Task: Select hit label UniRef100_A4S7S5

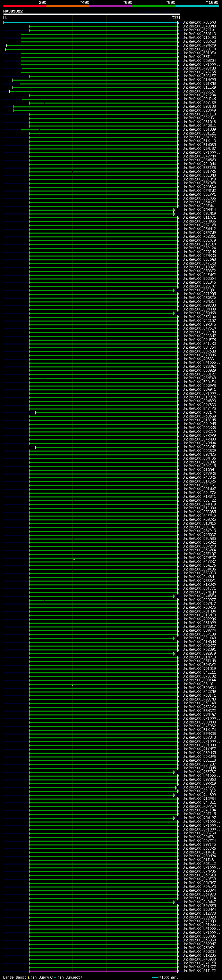Action: click(x=199, y=72)
